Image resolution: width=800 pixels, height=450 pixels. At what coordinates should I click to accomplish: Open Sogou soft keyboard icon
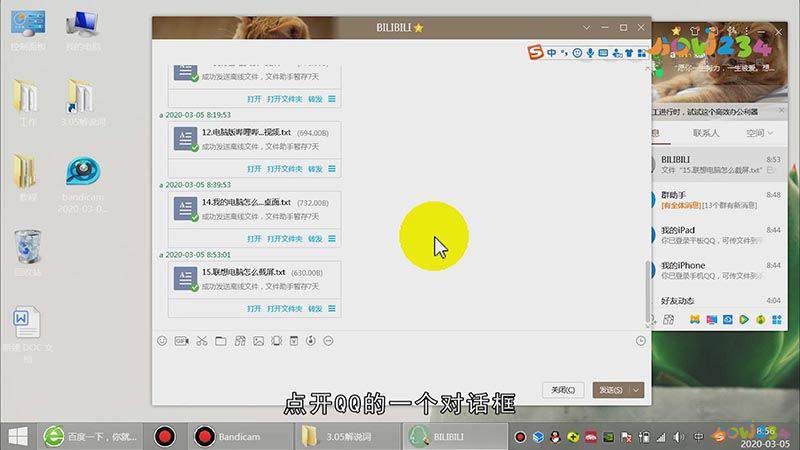(603, 53)
